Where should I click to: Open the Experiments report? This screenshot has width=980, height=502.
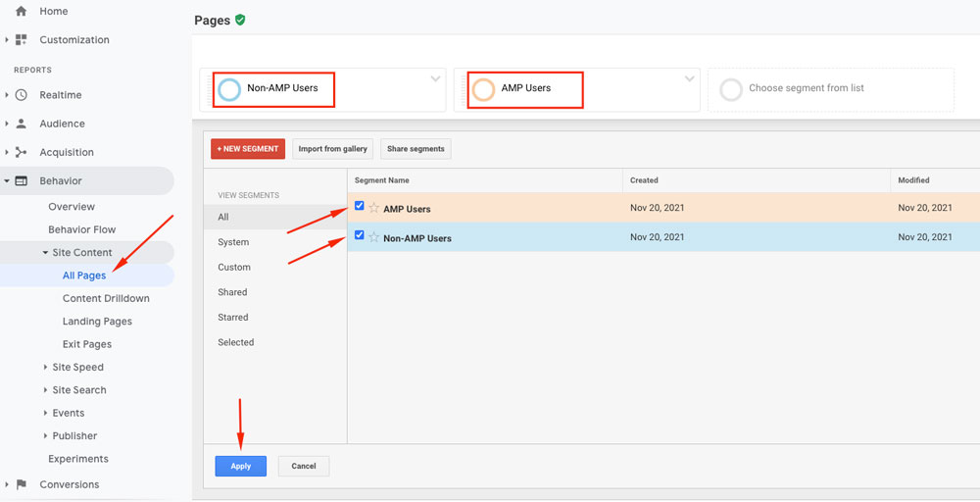coord(78,459)
